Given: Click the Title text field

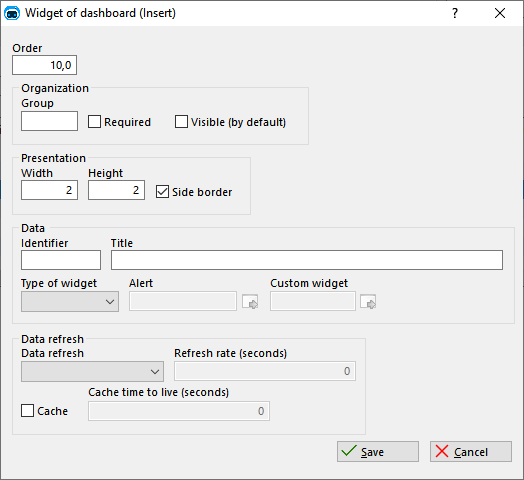Looking at the screenshot, I should coord(307,260).
